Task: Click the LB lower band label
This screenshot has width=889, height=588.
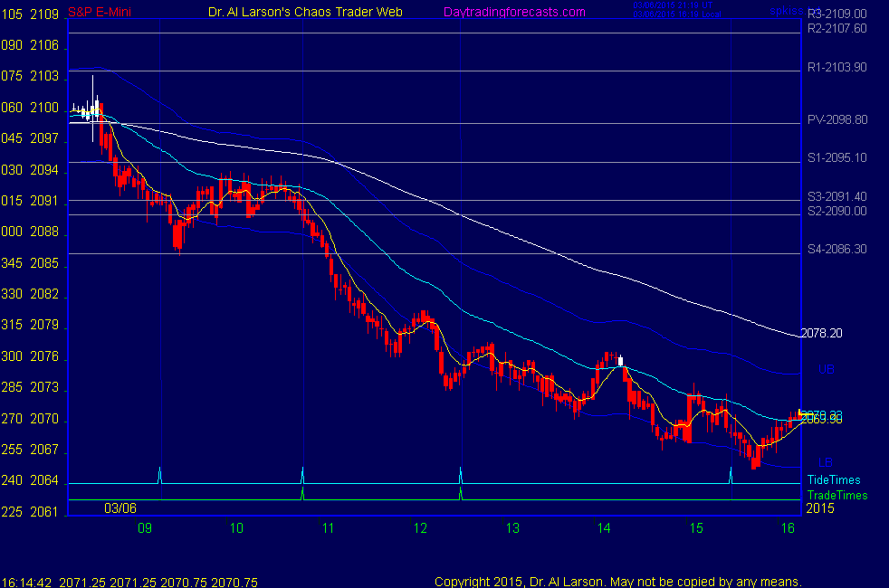Action: click(826, 462)
